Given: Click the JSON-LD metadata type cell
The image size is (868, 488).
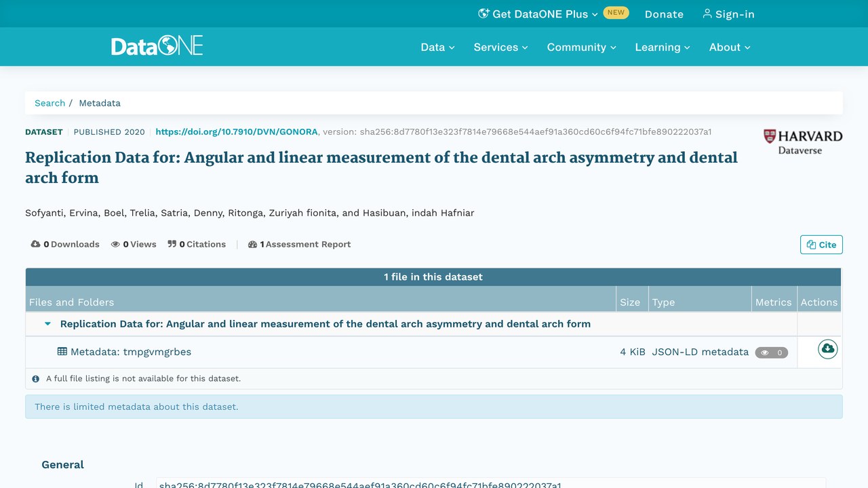Looking at the screenshot, I should [x=701, y=352].
